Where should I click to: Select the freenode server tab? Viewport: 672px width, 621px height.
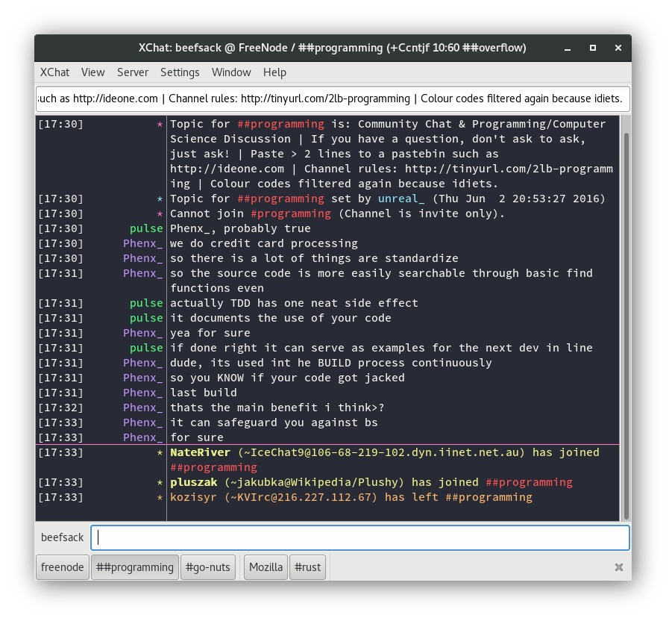pos(62,567)
